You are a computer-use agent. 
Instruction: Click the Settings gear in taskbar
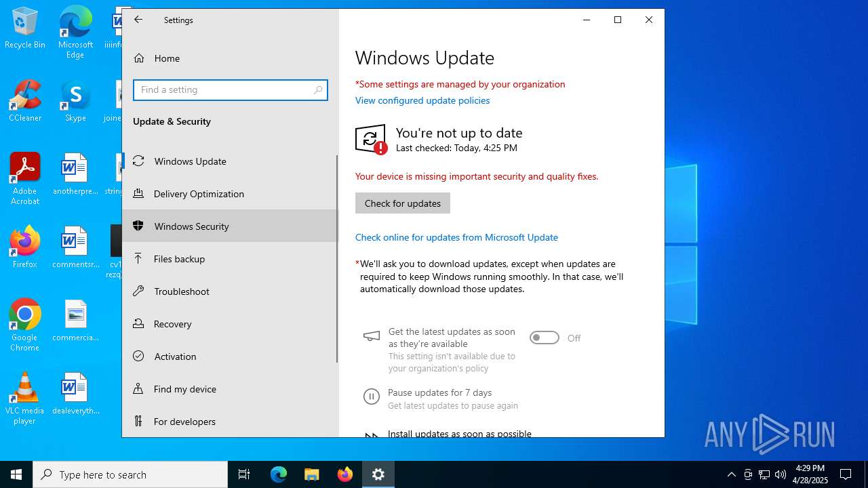click(378, 474)
